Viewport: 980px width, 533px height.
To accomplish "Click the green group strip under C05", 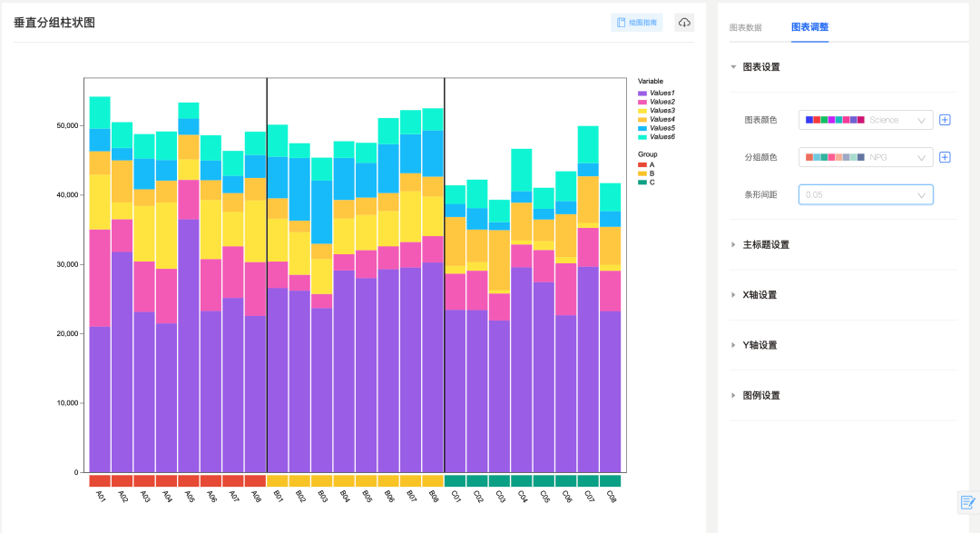I will point(544,481).
